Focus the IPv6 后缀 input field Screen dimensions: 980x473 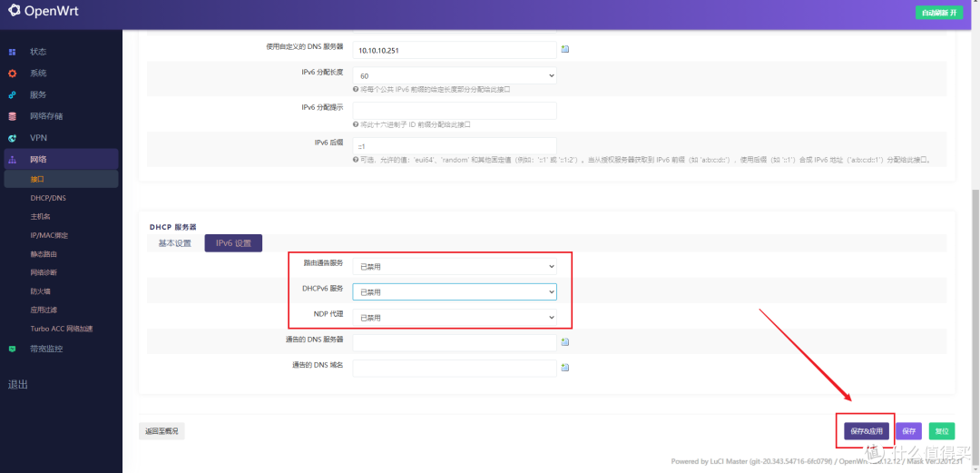(455, 146)
